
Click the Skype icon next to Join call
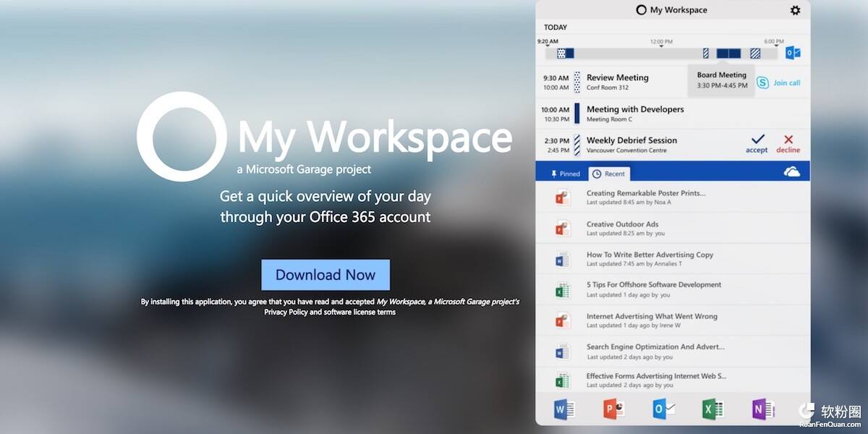click(762, 83)
